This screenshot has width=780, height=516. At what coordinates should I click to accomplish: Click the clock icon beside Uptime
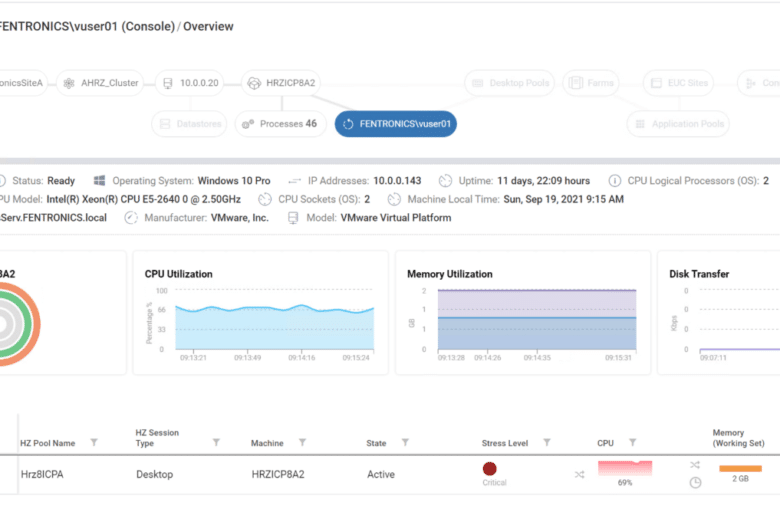pos(445,181)
